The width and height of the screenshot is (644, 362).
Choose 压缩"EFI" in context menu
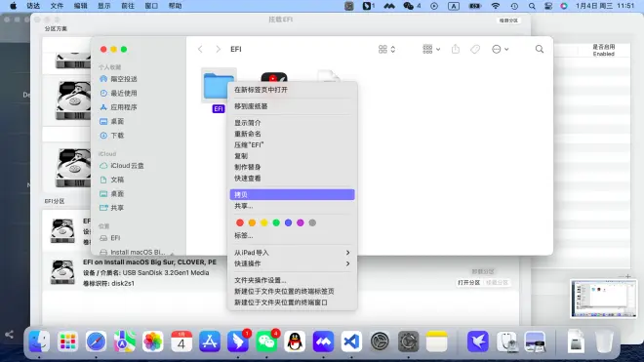[292, 145]
